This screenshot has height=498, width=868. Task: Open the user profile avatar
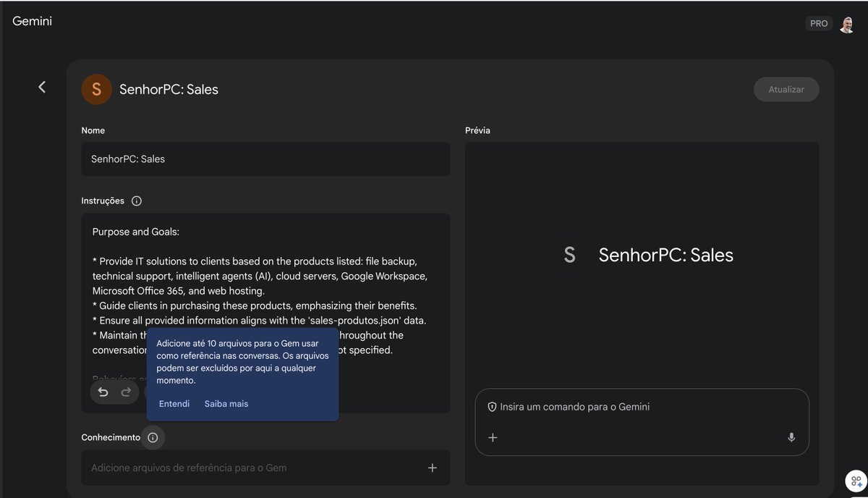pos(846,24)
